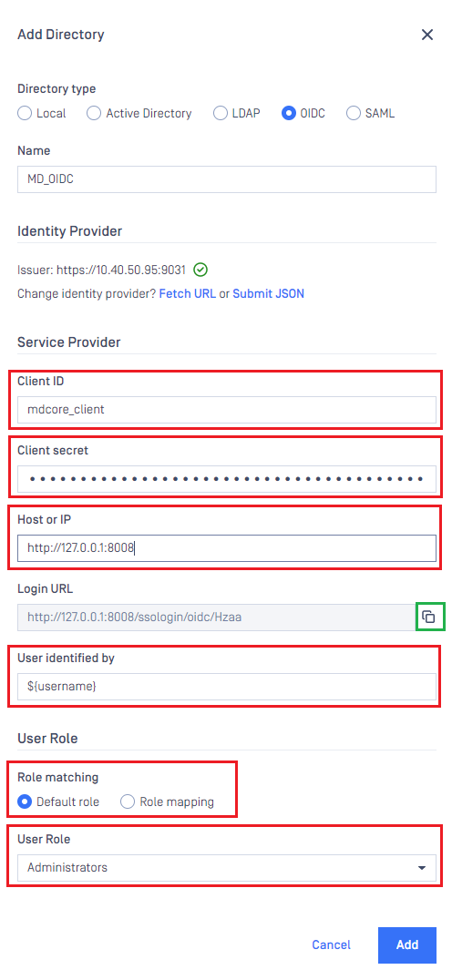The image size is (452, 980).
Task: Click the green issuer verified checkmark
Action: pyautogui.click(x=200, y=270)
